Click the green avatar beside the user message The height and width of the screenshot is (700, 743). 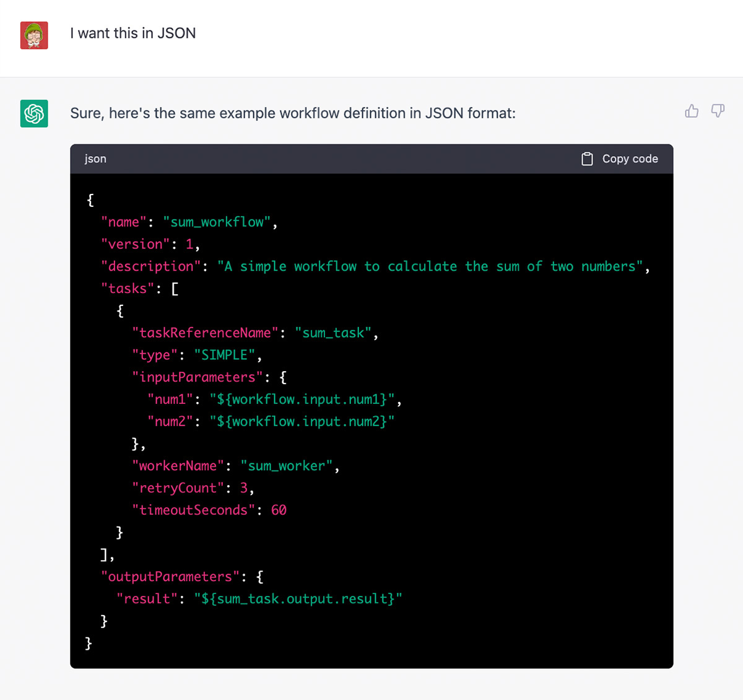(x=34, y=35)
